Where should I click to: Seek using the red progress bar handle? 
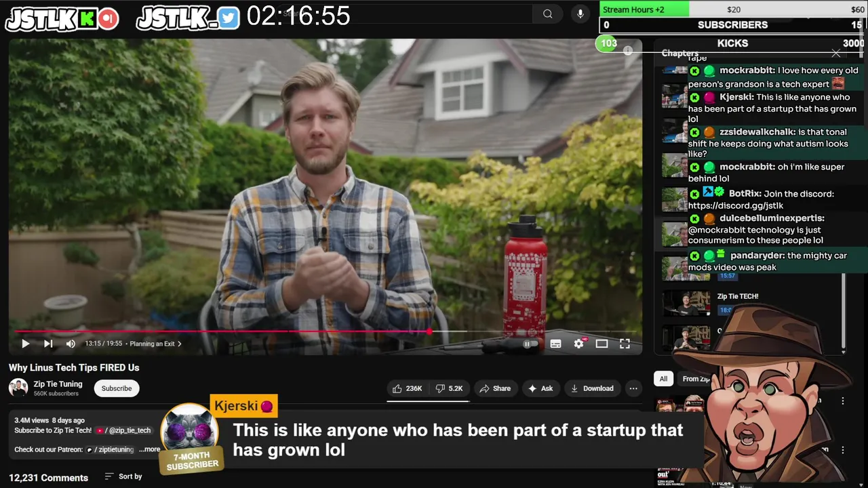429,331
